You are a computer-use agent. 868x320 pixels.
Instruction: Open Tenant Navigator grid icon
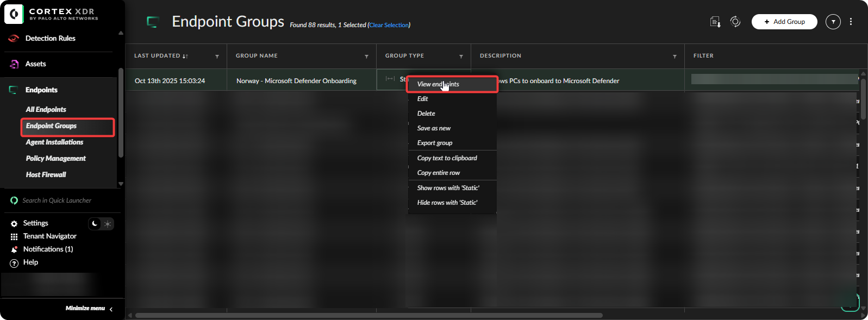[14, 237]
